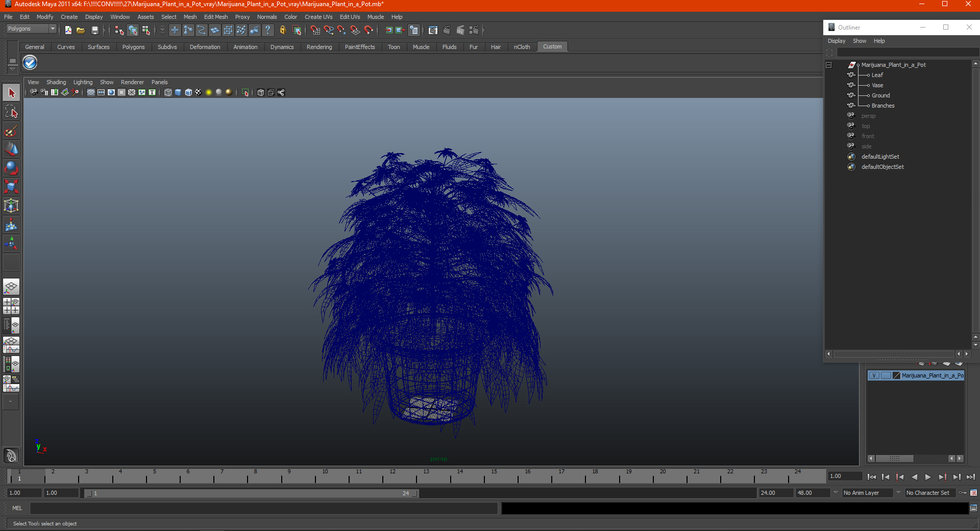Click the Snap to grids magnet icon
Viewport: 980px width, 531px height.
pos(315,31)
